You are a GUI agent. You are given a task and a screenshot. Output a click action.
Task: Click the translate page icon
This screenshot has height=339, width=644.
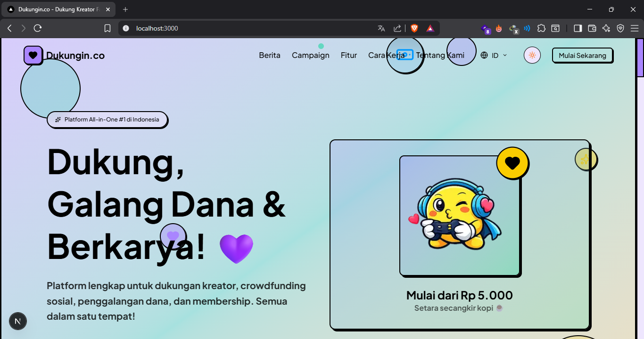[381, 28]
